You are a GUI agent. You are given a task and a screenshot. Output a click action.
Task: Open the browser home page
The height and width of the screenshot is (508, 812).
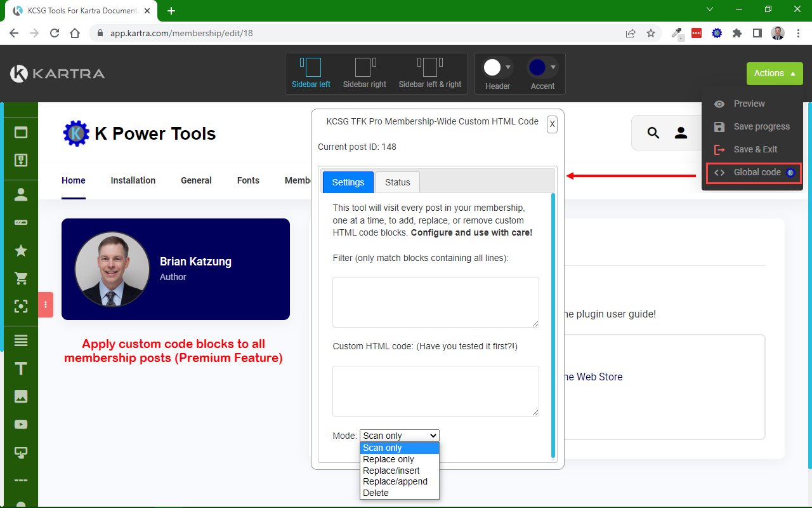tap(75, 33)
